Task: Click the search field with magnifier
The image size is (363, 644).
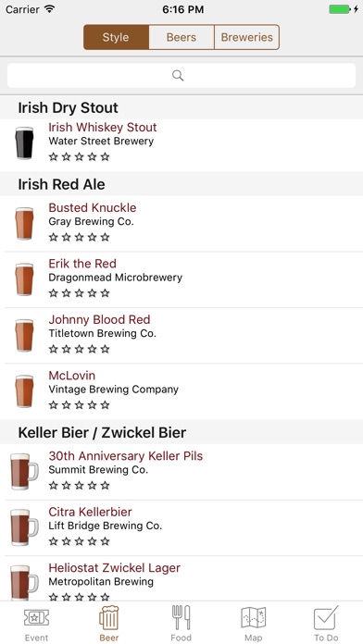Action: (181, 76)
